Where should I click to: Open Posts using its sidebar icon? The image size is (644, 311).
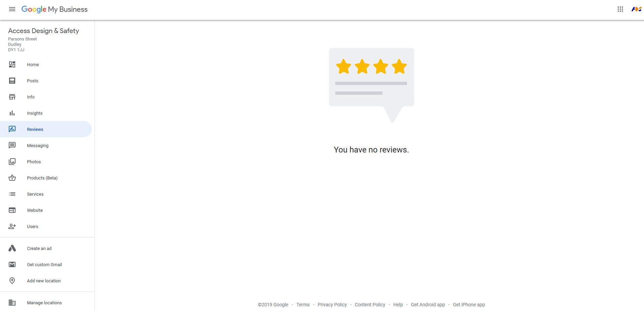[12, 81]
